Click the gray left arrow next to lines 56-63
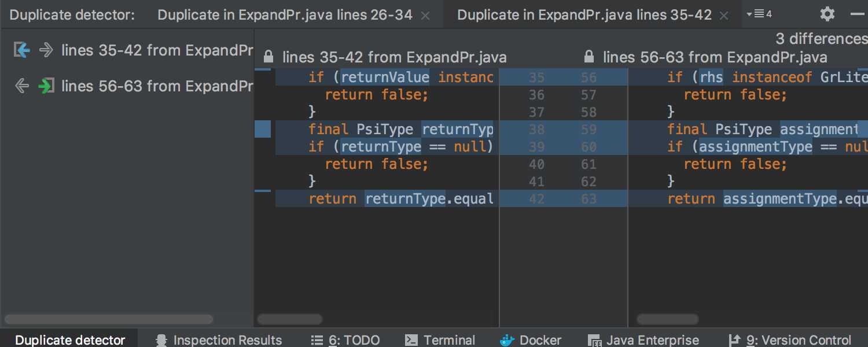 22,86
